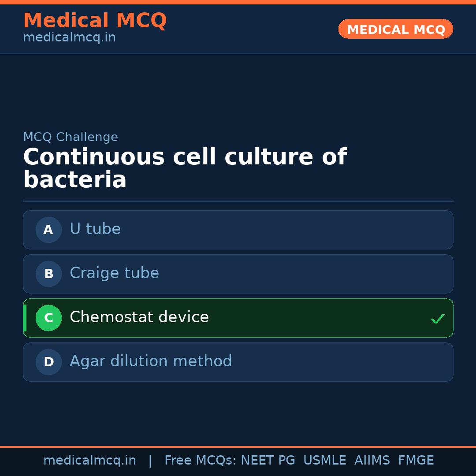
Task: Click the AIIMS footer text
Action: [x=372, y=461]
